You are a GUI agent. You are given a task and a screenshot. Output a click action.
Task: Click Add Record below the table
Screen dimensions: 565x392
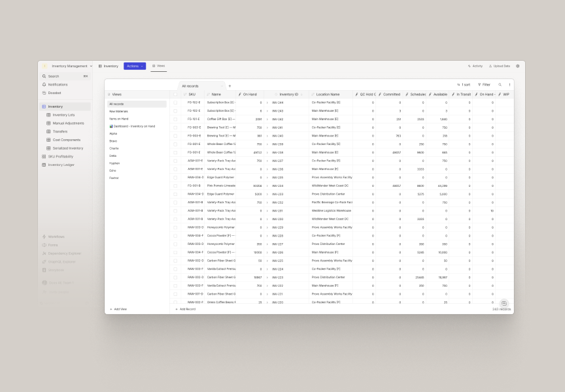point(186,309)
